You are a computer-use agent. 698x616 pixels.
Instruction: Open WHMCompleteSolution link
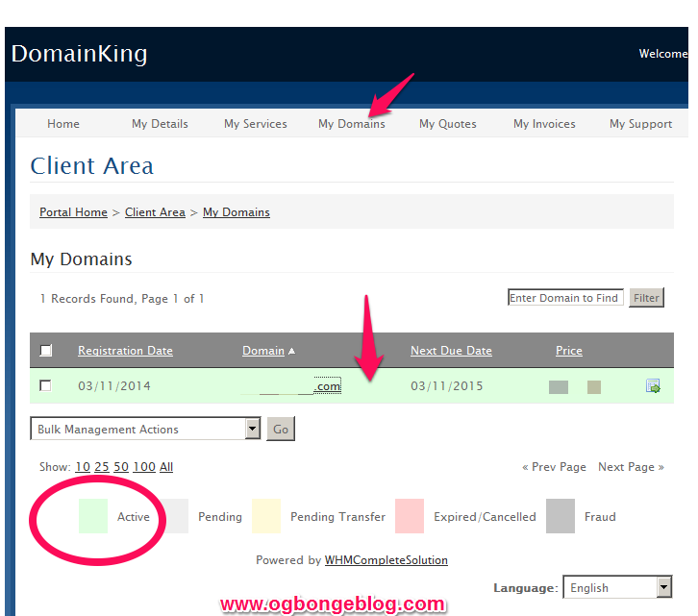point(386,560)
